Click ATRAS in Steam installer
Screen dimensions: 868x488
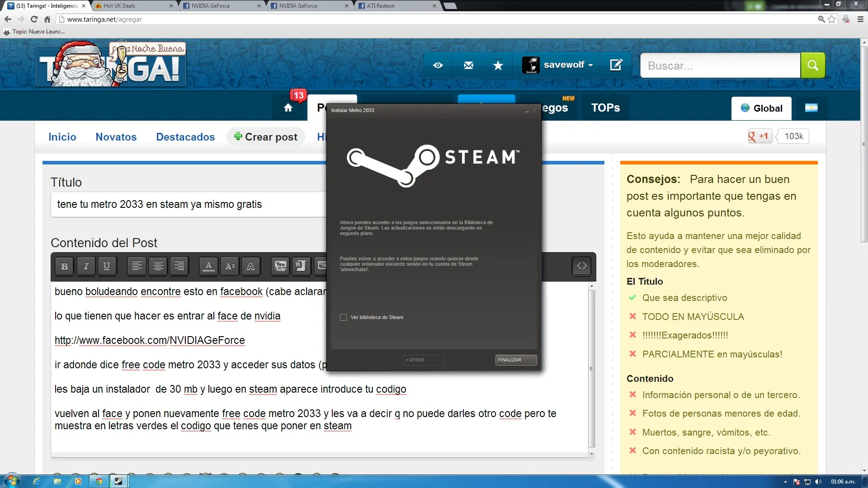click(x=424, y=360)
